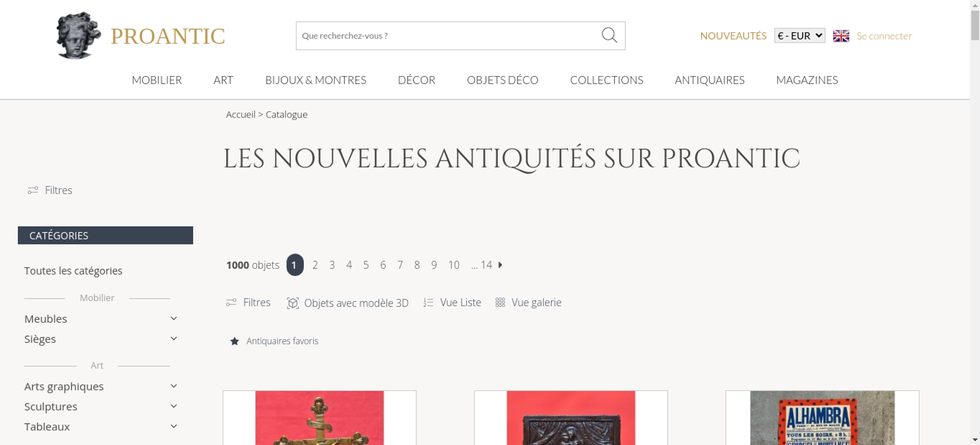
Task: Click the Se connecter link
Action: pyautogui.click(x=884, y=36)
